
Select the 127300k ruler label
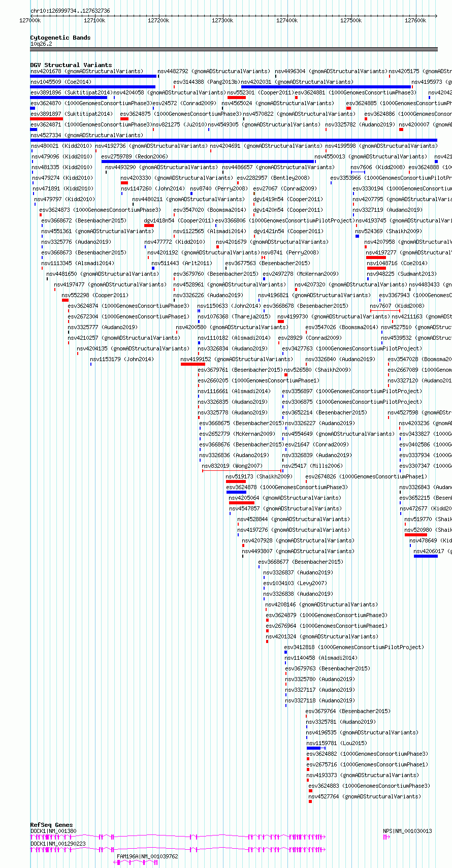coord(222,20)
